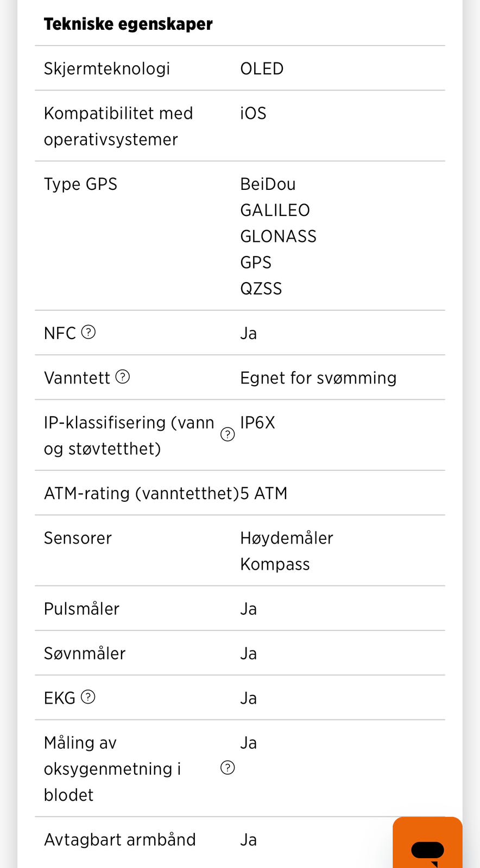Click the Kompass sensor value
The height and width of the screenshot is (868, 480).
click(x=275, y=564)
